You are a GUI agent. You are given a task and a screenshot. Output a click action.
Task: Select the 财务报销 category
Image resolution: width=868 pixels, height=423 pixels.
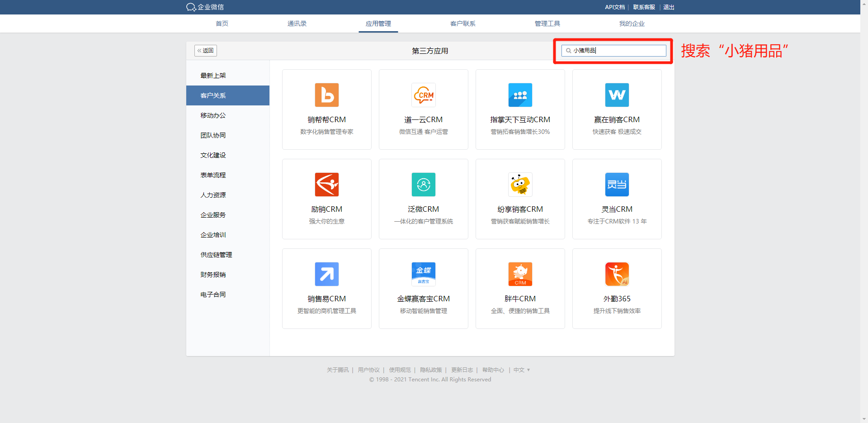[x=228, y=275]
